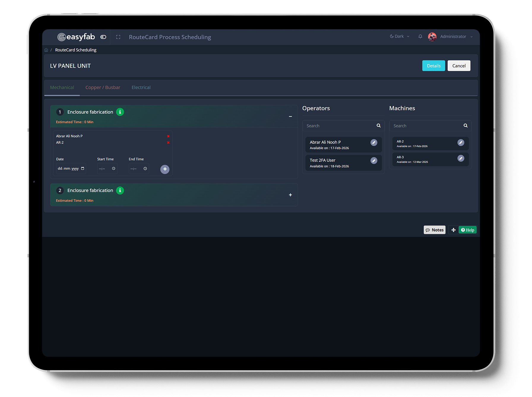Open the Administrator user menu
The height and width of the screenshot is (397, 532).
point(456,36)
